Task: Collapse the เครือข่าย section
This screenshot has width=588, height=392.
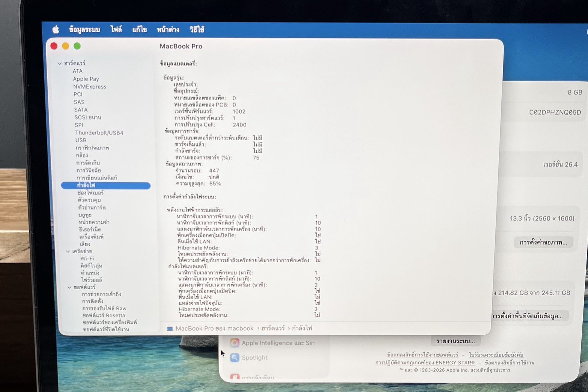Action: (68, 251)
